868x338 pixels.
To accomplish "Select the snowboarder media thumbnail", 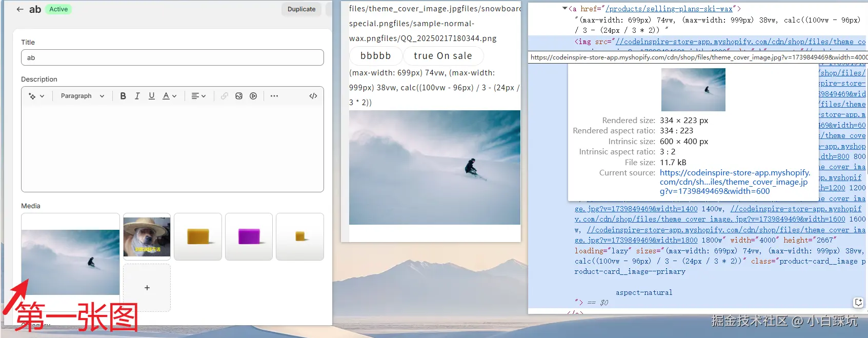I will [x=70, y=262].
